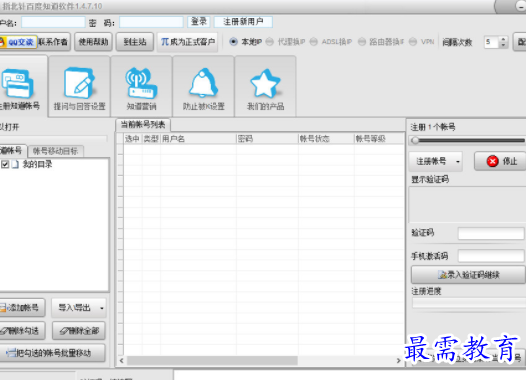Switch to 帐号移动目标 tab
This screenshot has height=380, width=526.
point(55,151)
